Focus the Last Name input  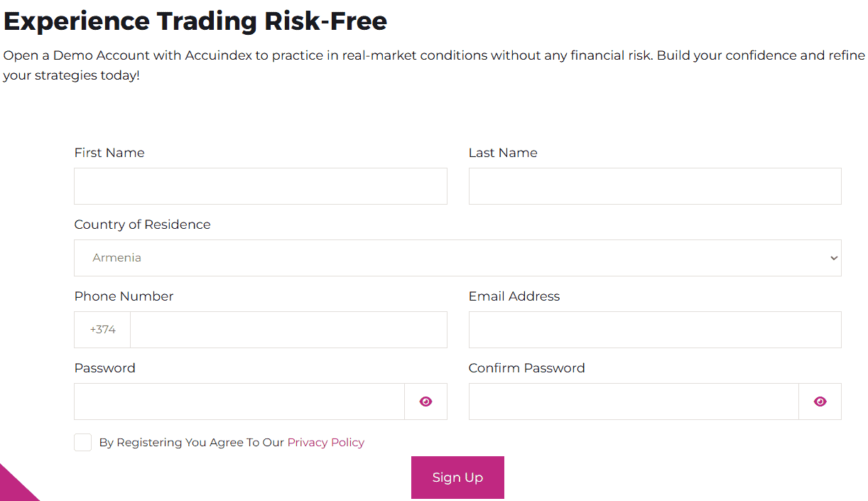[654, 185]
